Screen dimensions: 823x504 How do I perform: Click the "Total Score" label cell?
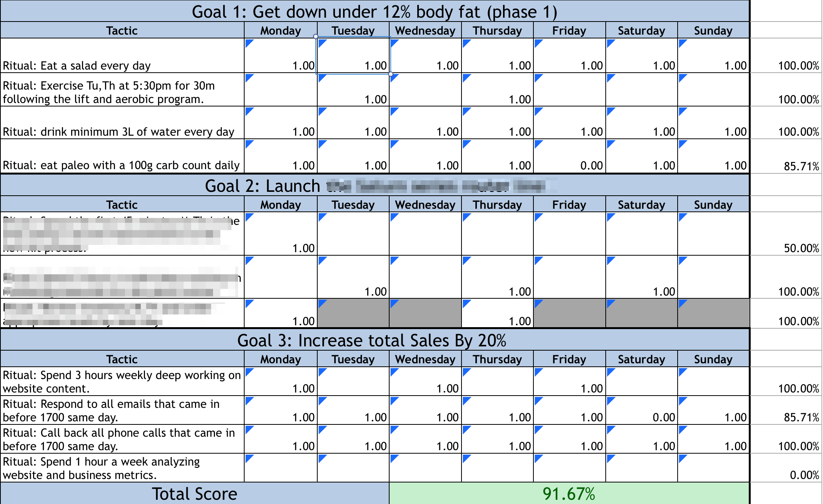(x=195, y=494)
